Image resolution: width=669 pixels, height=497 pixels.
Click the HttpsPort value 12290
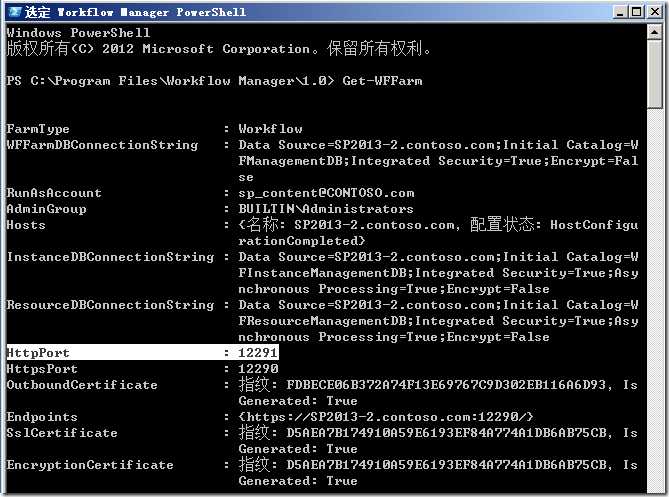pyautogui.click(x=258, y=369)
